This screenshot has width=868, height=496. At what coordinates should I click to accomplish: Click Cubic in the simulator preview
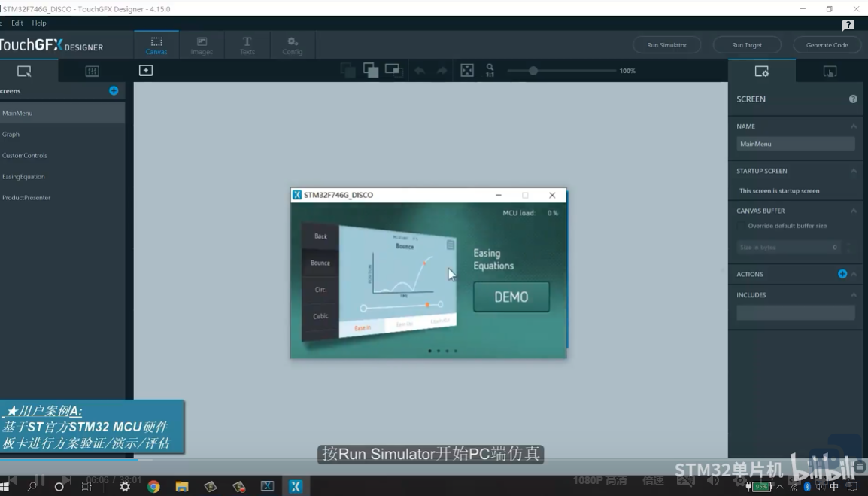pos(320,316)
